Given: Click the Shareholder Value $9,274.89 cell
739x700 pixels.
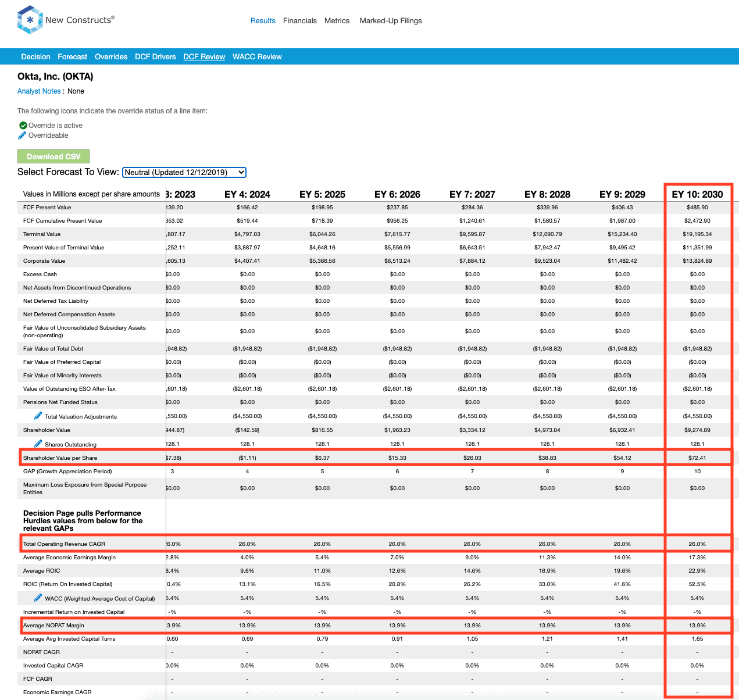Looking at the screenshot, I should point(697,430).
